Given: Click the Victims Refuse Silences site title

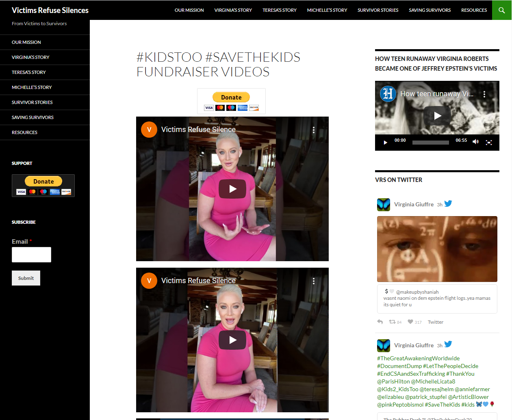Looking at the screenshot, I should coord(50,11).
